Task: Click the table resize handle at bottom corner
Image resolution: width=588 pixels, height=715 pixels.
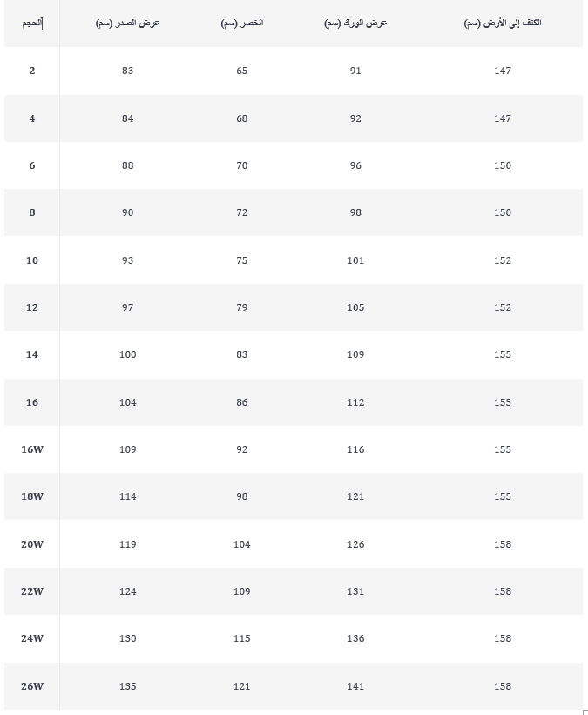Action: [585, 712]
